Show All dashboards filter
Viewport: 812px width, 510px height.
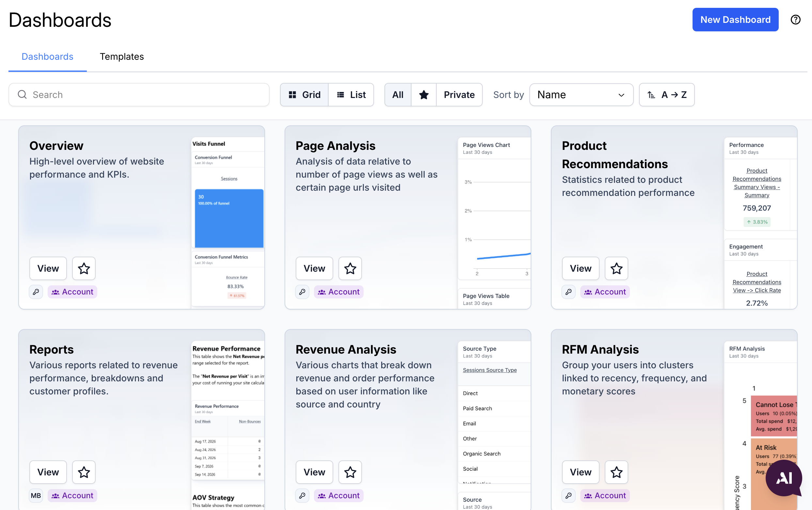[398, 95]
